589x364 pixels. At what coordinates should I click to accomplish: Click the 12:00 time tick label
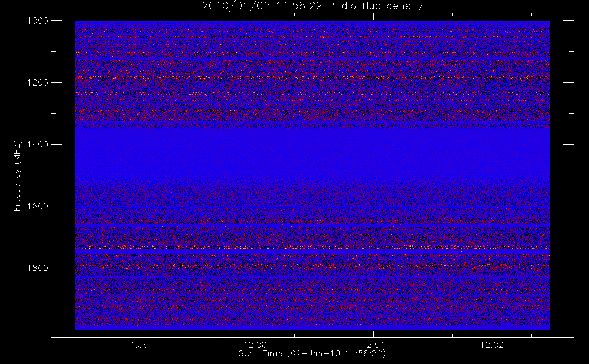point(255,345)
